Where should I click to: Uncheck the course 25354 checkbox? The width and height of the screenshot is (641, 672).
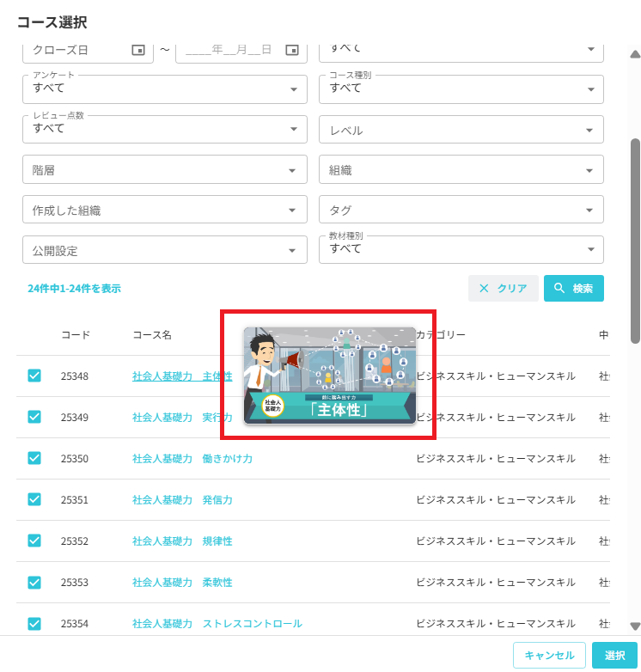(34, 624)
